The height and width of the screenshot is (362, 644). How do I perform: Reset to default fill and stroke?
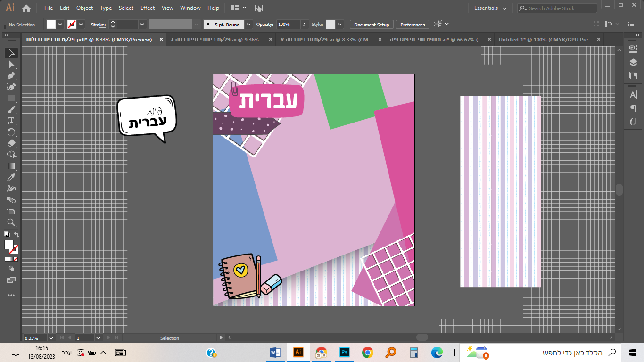tap(7, 234)
